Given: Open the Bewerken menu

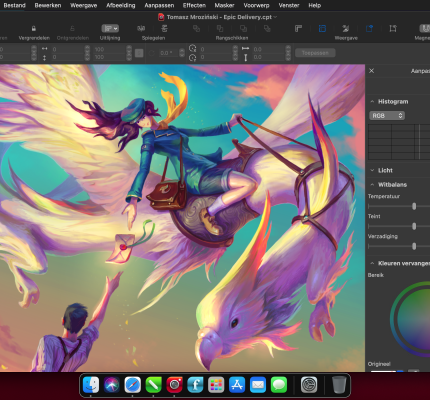Looking at the screenshot, I should (x=48, y=5).
